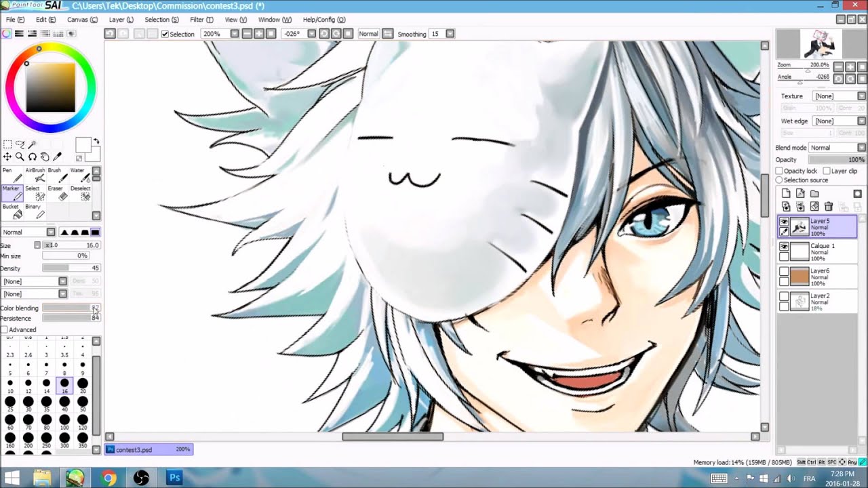The image size is (868, 488).
Task: Hide Calque 1 using its eye icon
Action: pos(784,247)
